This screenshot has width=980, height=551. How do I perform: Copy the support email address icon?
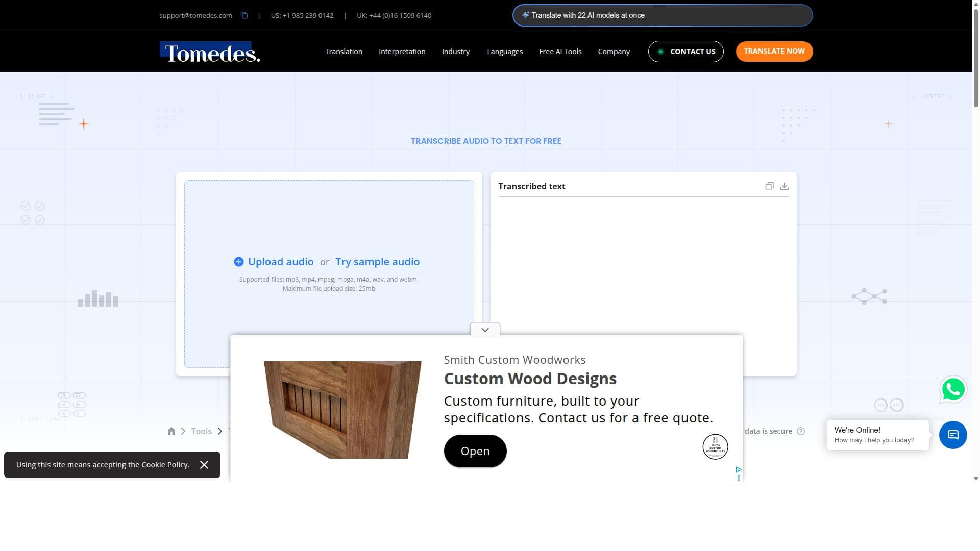click(x=244, y=15)
